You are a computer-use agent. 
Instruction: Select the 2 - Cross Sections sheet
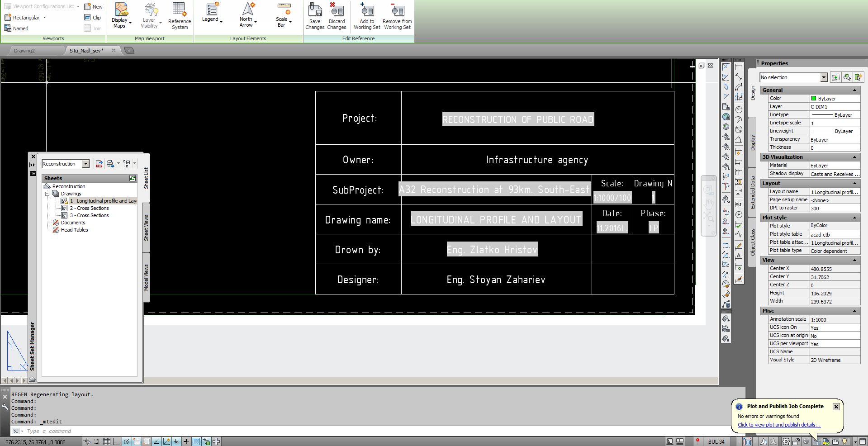tap(89, 208)
